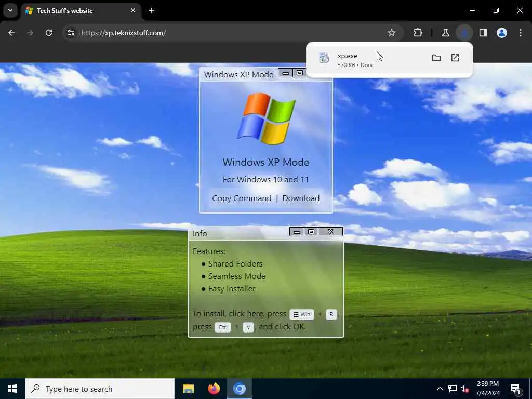Open the Chrome three-dot menu
This screenshot has height=399, width=532.
[x=521, y=33]
